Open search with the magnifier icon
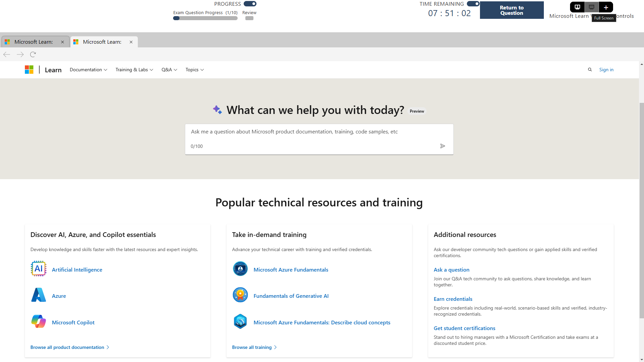The image size is (644, 362). [590, 70]
